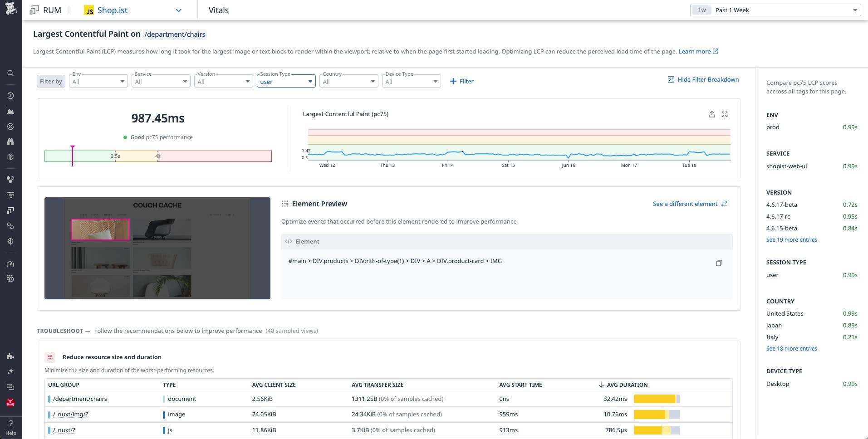Image resolution: width=868 pixels, height=439 pixels.
Task: Open the red Datadog account avatar icon
Action: point(10,403)
